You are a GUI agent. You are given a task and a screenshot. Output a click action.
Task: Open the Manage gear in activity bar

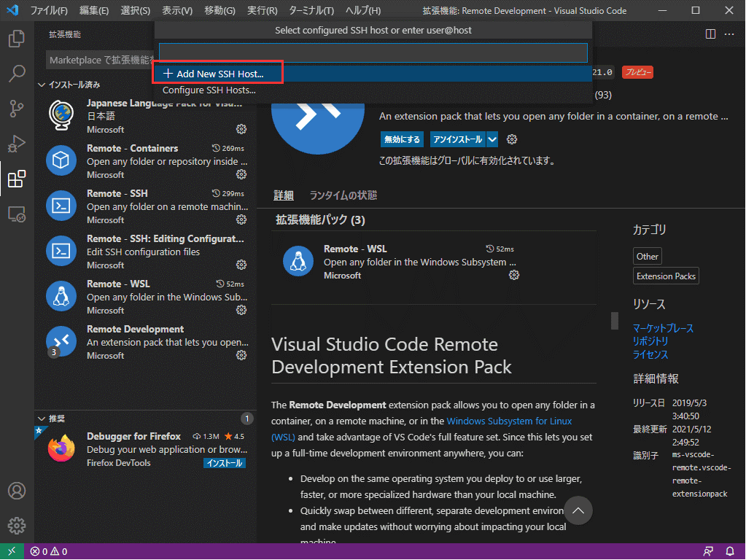[x=17, y=526]
